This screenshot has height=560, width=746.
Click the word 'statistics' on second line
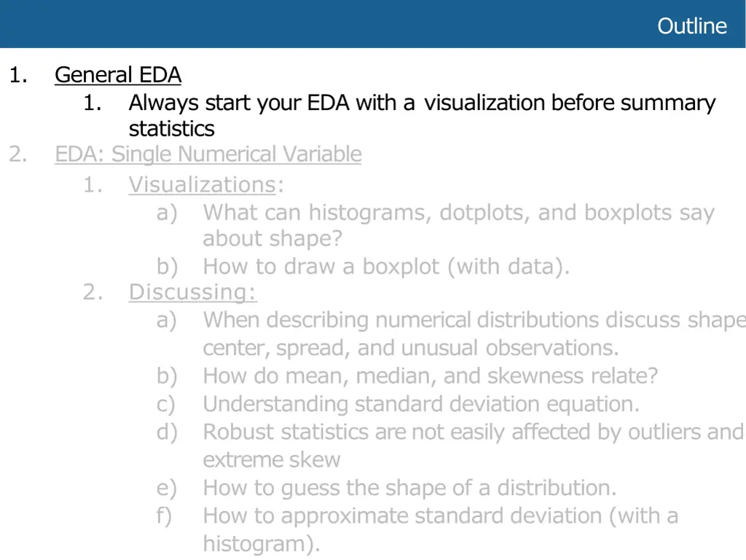172,129
